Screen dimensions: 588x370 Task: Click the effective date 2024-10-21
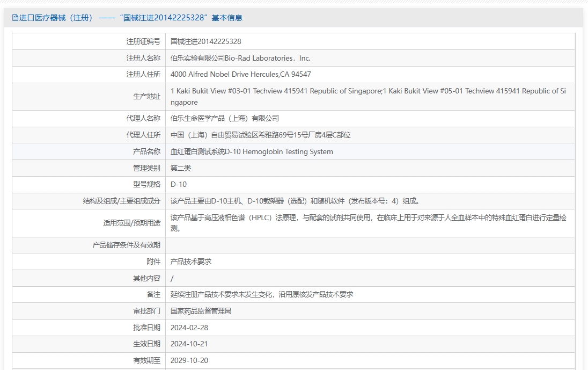tap(189, 344)
